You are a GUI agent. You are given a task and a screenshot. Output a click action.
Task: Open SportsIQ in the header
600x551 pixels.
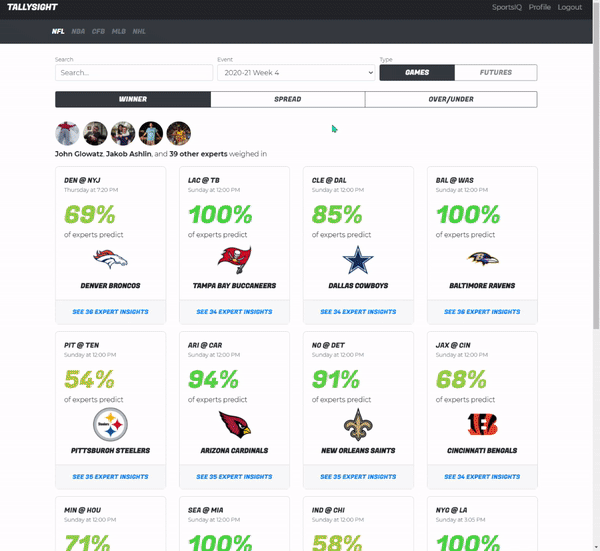(x=507, y=7)
